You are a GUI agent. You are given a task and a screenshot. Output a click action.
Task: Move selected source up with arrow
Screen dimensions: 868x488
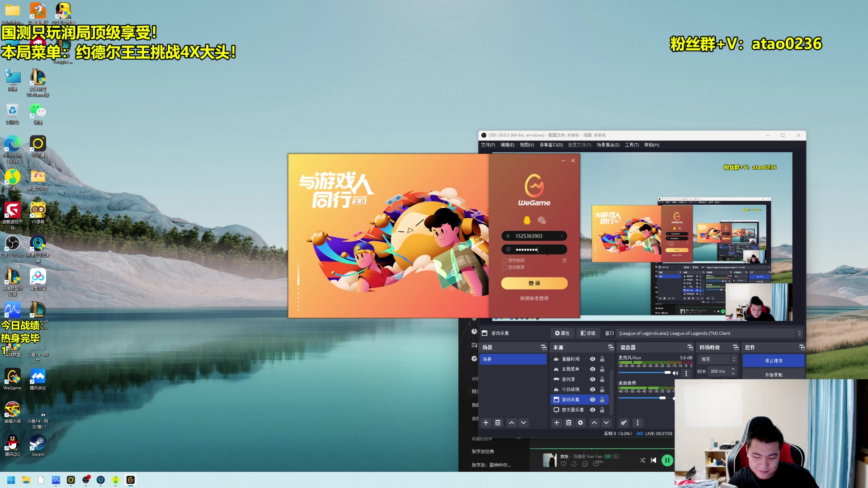[594, 423]
